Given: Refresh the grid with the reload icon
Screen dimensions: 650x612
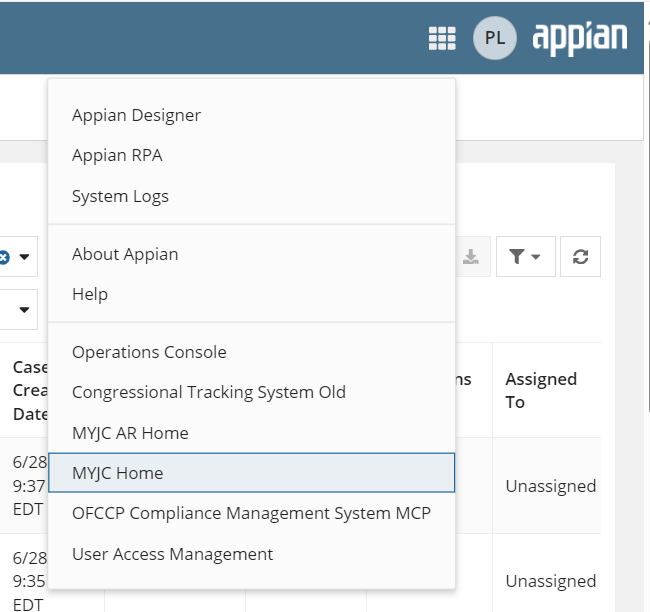Looking at the screenshot, I should pyautogui.click(x=580, y=257).
